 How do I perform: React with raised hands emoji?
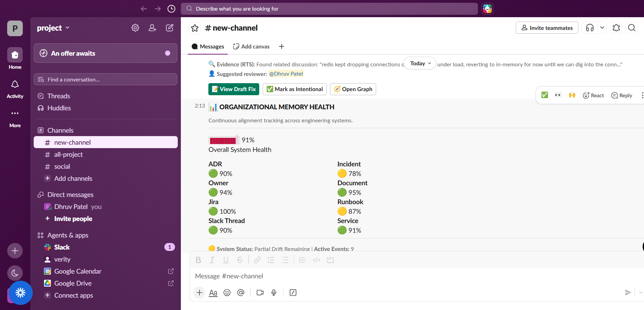[x=572, y=95]
